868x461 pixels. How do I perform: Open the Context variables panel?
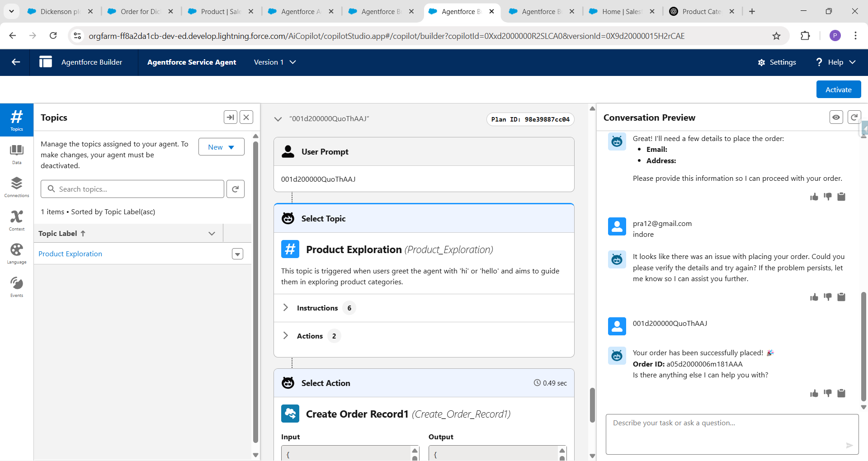tap(17, 221)
